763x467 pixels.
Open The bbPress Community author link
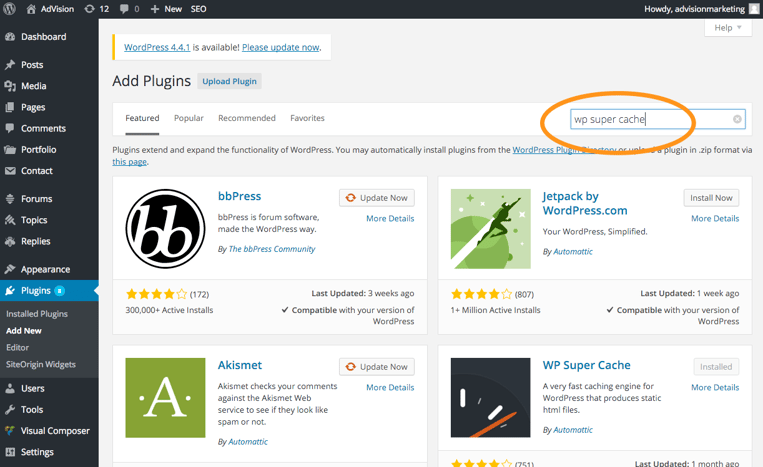coord(272,249)
